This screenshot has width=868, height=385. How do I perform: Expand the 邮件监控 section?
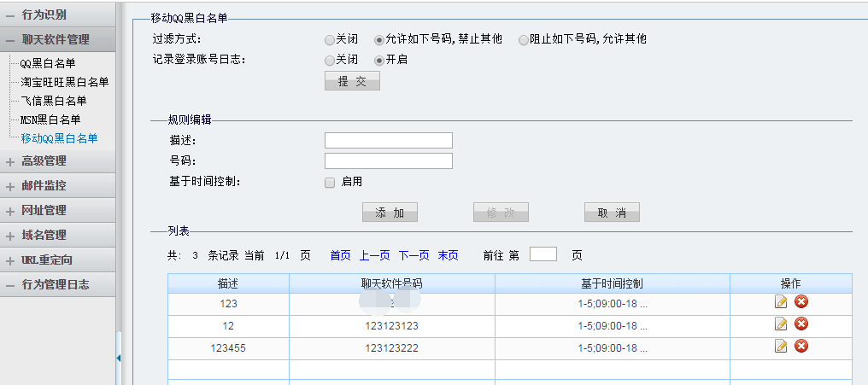click(57, 186)
